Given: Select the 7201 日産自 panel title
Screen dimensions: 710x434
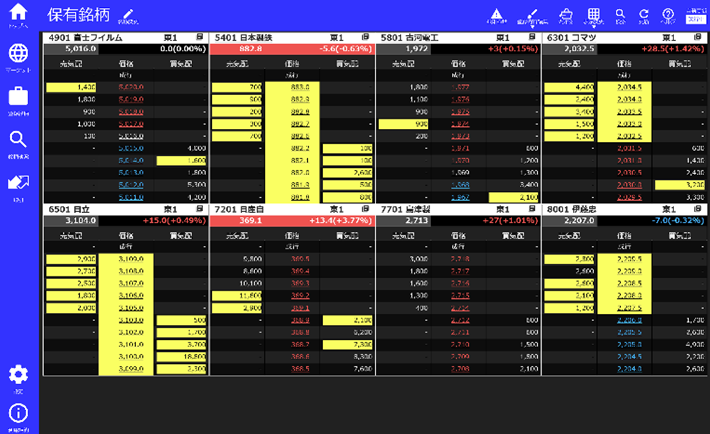Looking at the screenshot, I should [x=239, y=209].
